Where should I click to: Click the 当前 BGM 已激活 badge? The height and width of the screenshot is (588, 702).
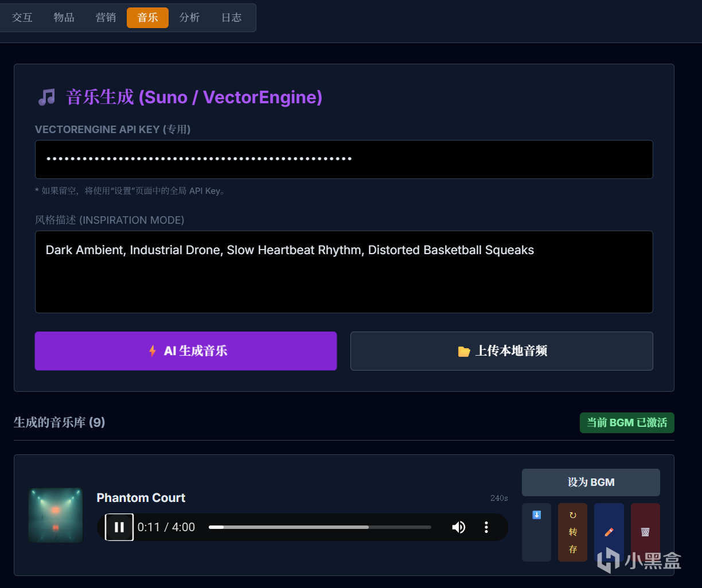627,423
